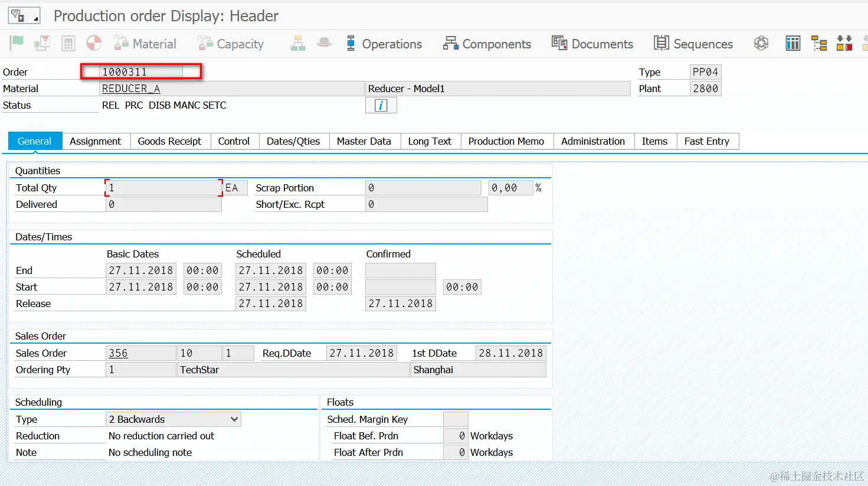Click the red and white pie status icon
The image size is (868, 486).
pos(94,43)
